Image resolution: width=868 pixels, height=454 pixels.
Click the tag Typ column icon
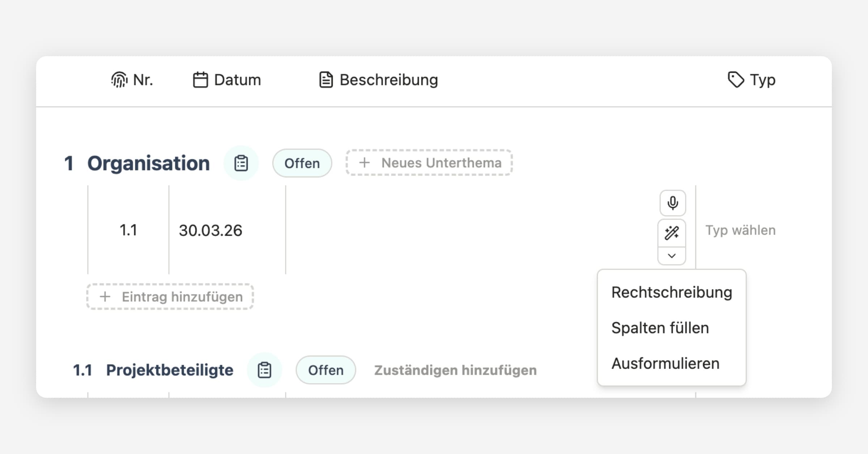[x=735, y=80]
